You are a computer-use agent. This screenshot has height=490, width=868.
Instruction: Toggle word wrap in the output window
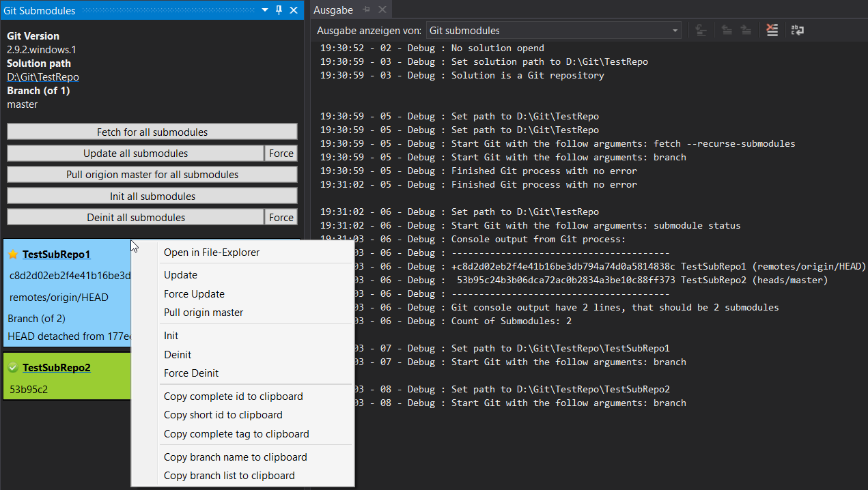797,30
